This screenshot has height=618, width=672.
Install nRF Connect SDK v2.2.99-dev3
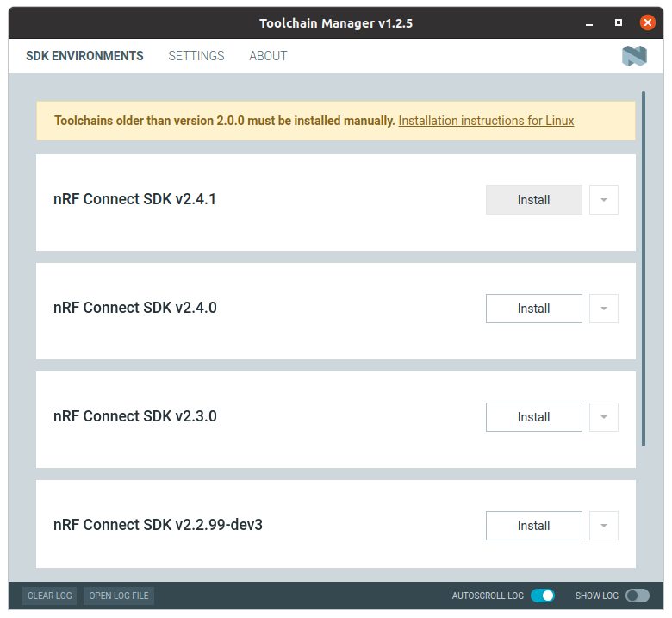point(534,526)
